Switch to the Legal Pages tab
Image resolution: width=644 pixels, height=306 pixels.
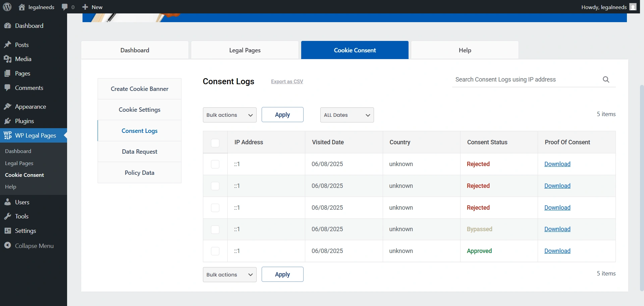pos(245,50)
